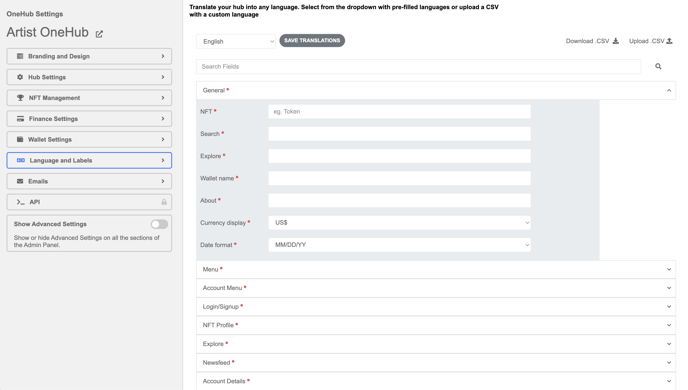Open the API menu item
This screenshot has width=688, height=390.
point(89,202)
